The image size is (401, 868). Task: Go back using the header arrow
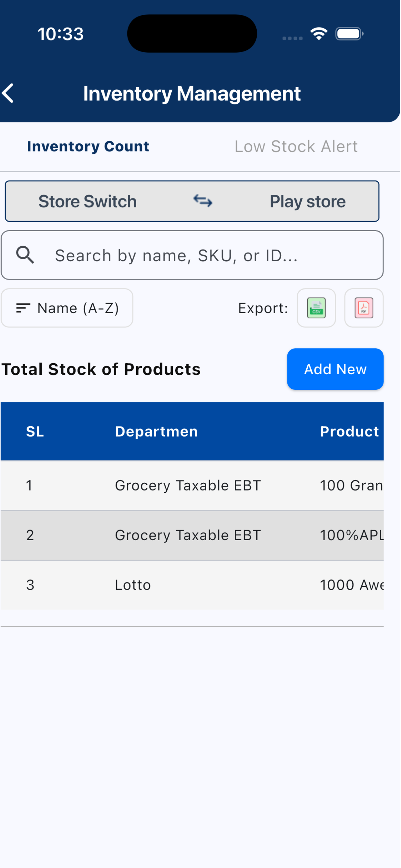pyautogui.click(x=8, y=93)
